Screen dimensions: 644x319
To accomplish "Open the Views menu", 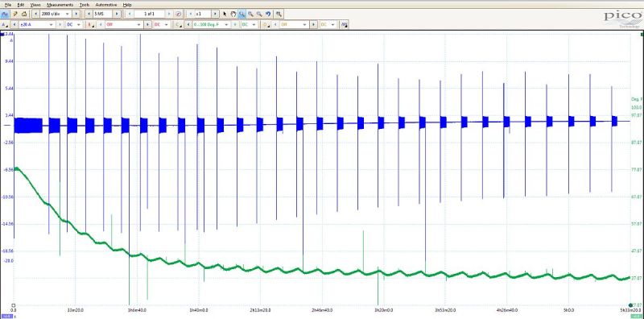I will tap(35, 5).
